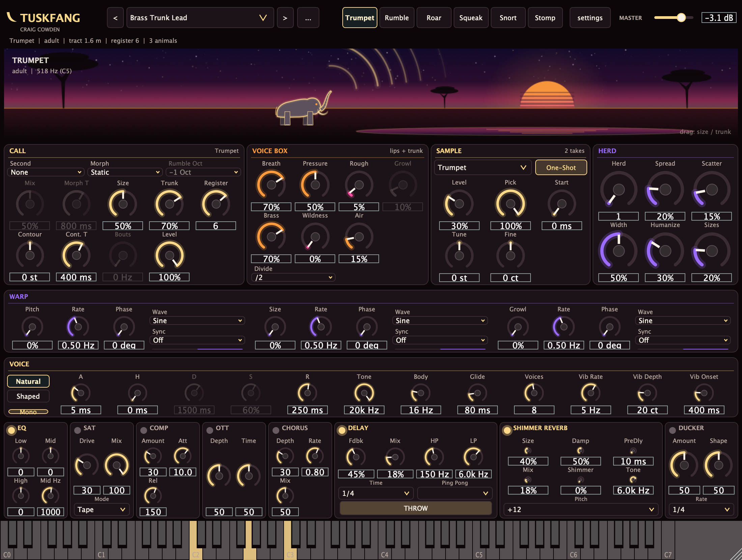Toggle the DELAY power button

coord(342,430)
